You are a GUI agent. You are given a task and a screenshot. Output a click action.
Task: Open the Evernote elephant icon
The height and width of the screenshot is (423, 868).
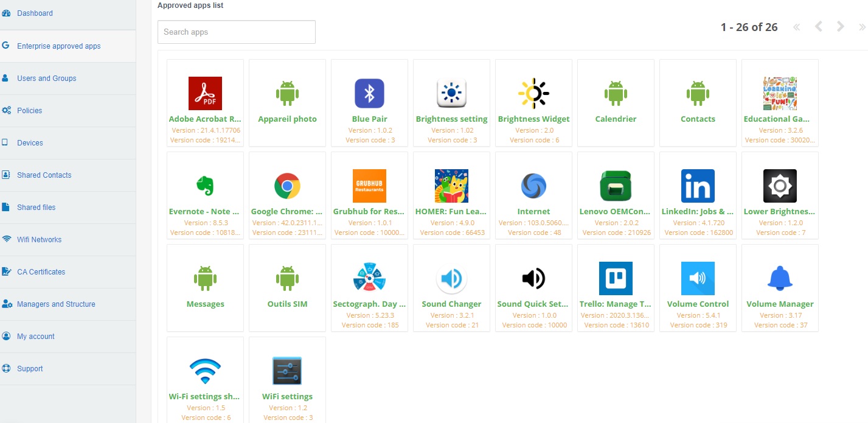coord(205,186)
